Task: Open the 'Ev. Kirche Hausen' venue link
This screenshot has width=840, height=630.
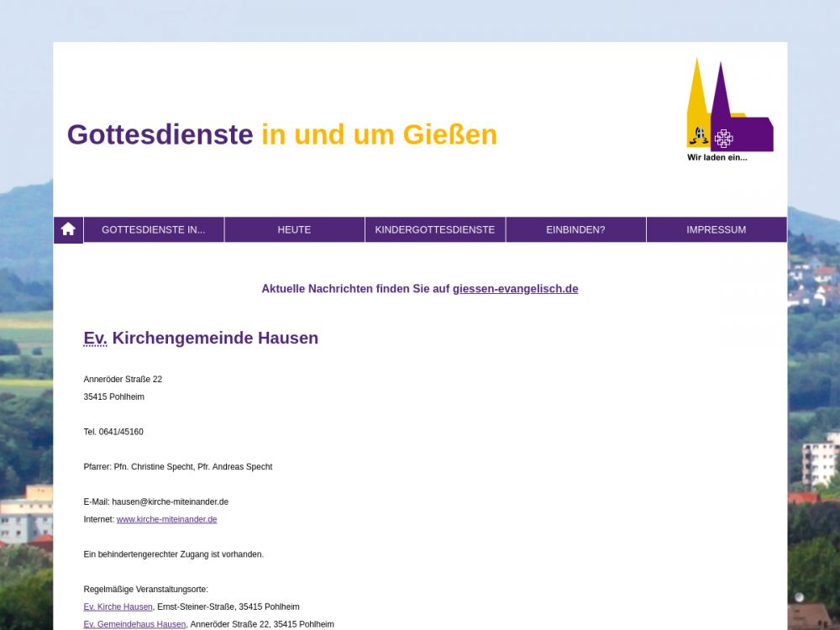Action: click(118, 606)
